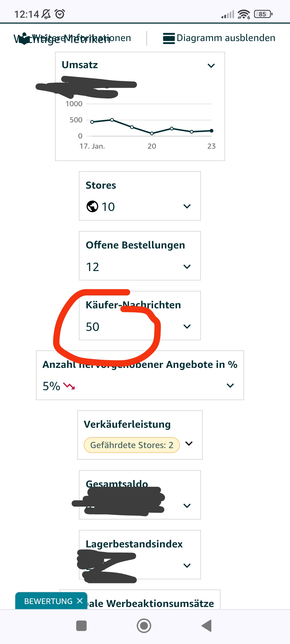Viewport: 290px width, 644px height.
Task: Expand the Offene Bestellungen chevron
Action: (187, 266)
